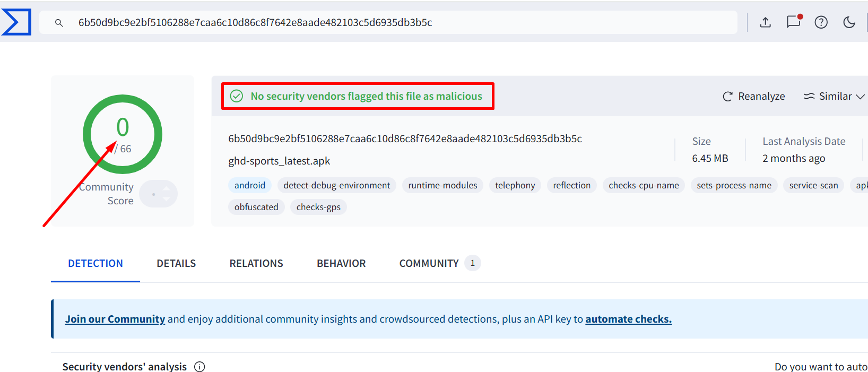
Task: Select the runtime-modules tag
Action: (442, 185)
